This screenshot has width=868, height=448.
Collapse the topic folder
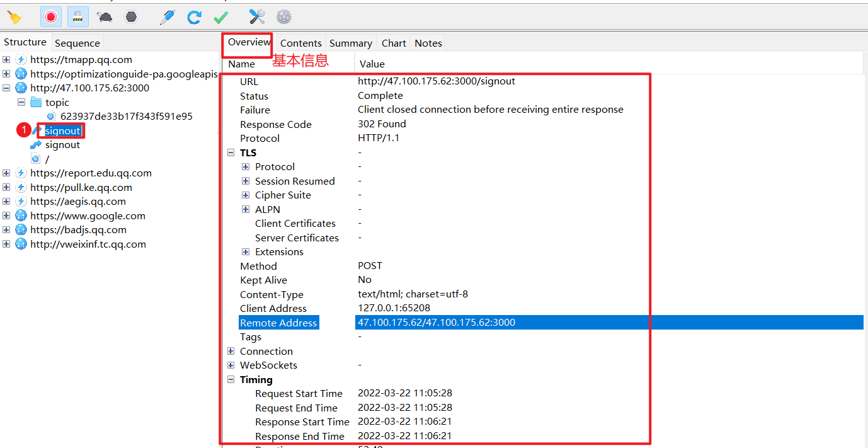coord(21,102)
